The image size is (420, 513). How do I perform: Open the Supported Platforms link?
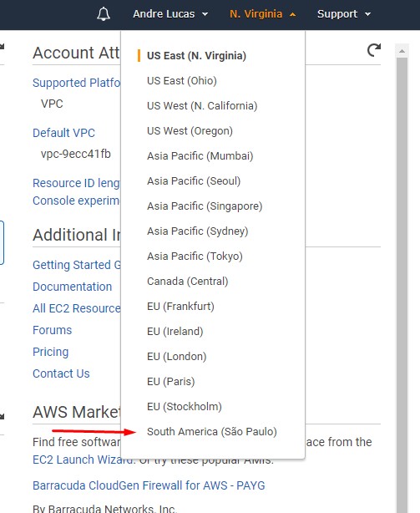77,83
